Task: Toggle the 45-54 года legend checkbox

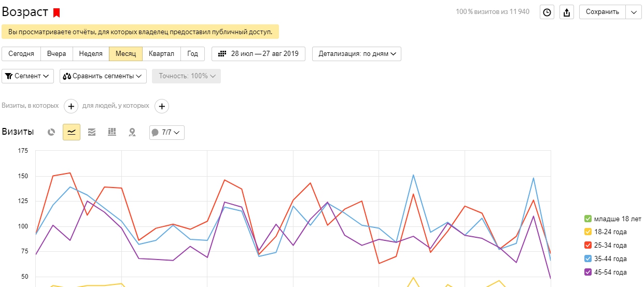Action: click(x=587, y=272)
